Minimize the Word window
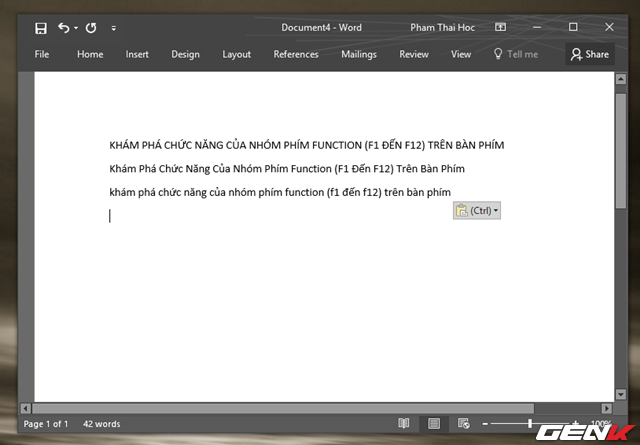This screenshot has height=445, width=640. click(x=537, y=27)
